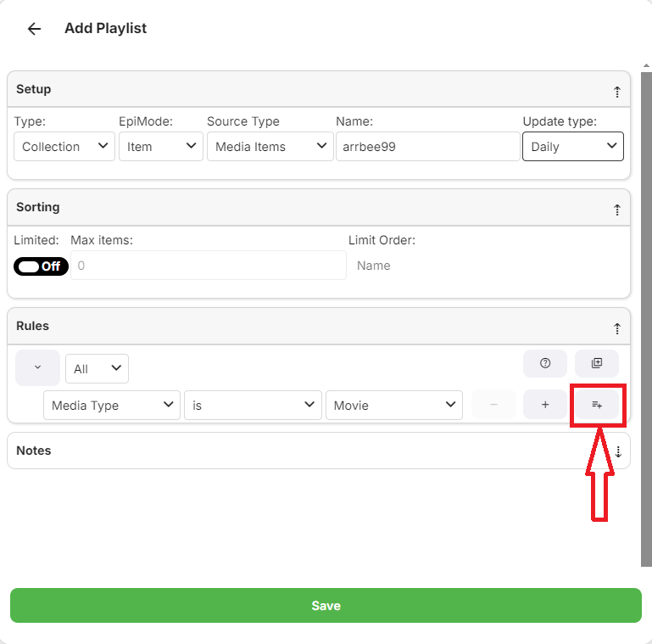Open the EpiMode dropdown showing Item
This screenshot has width=652, height=644.
point(159,147)
